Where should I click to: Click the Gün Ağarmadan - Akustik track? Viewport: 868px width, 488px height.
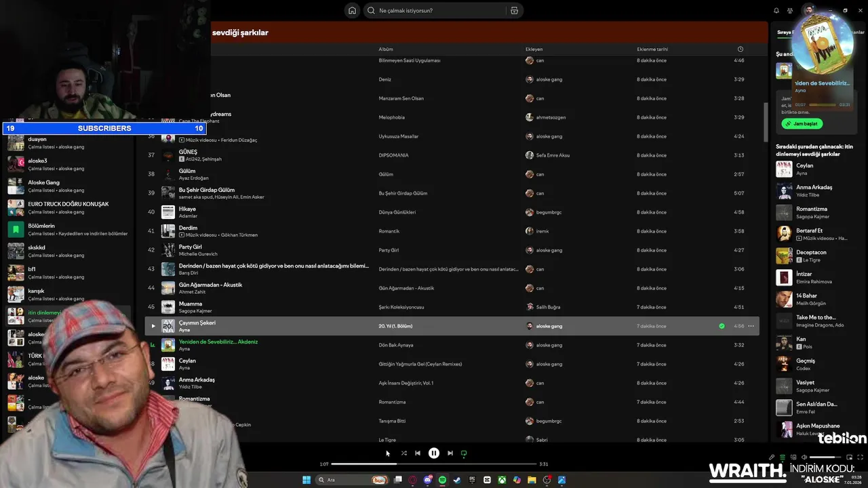pyautogui.click(x=210, y=285)
